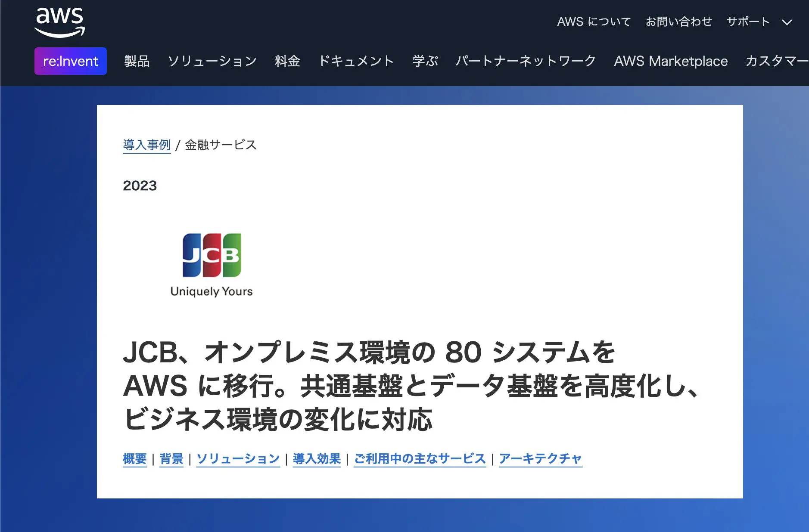Open パートナーネットワーク menu

tap(526, 61)
